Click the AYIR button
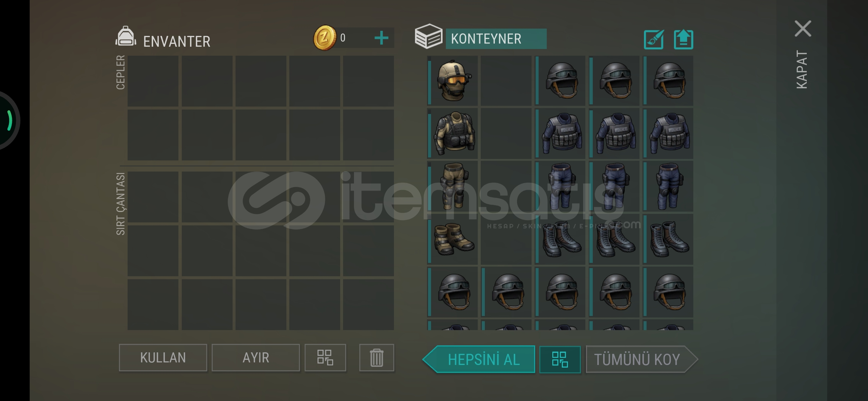The width and height of the screenshot is (868, 401). [256, 358]
